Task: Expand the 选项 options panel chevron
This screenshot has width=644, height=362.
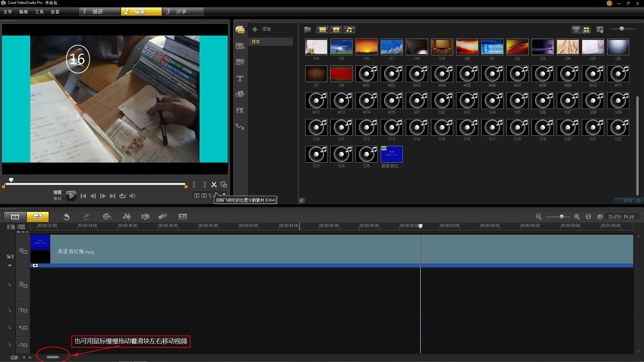Action: pyautogui.click(x=639, y=200)
